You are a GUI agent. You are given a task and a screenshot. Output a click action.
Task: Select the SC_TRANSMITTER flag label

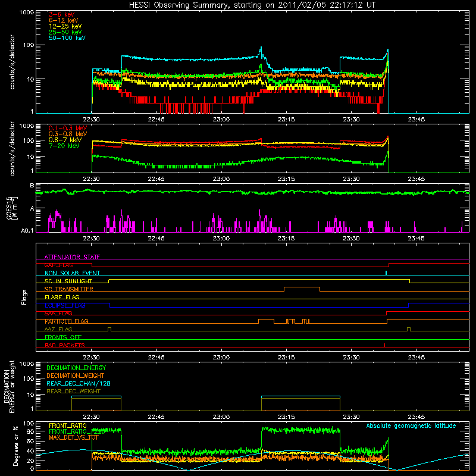tap(68, 289)
